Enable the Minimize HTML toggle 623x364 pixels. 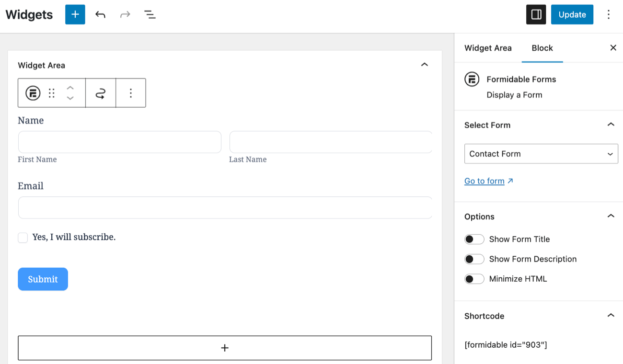click(474, 278)
